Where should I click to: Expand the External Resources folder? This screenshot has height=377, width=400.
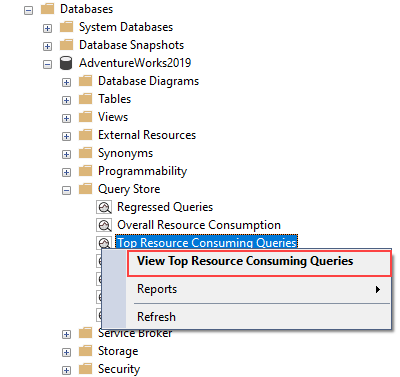66,136
